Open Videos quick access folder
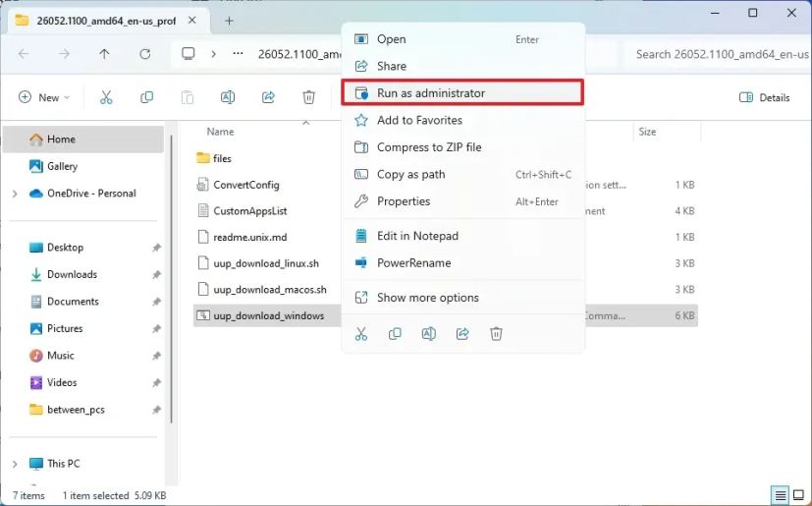812x506 pixels. coord(83,382)
